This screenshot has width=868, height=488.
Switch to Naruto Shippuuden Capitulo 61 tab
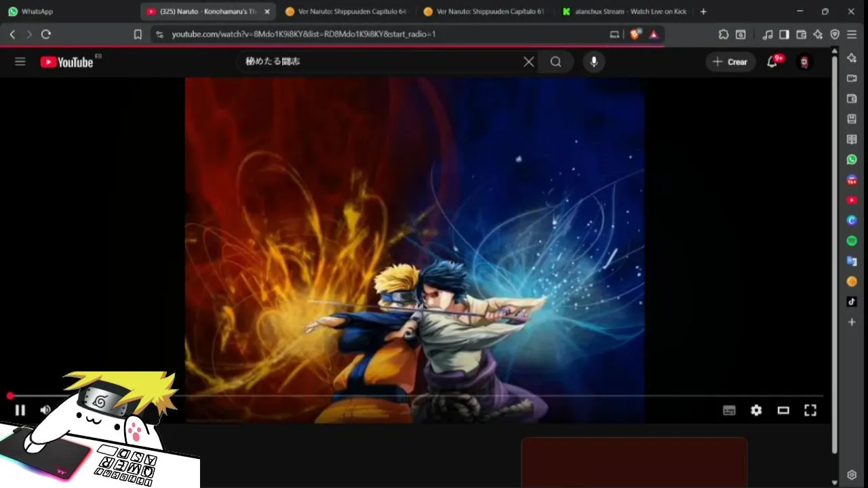[484, 12]
